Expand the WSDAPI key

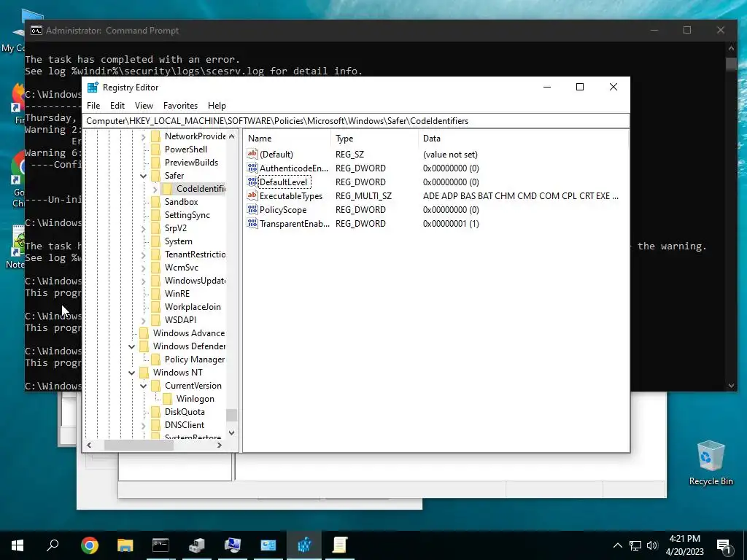(144, 321)
